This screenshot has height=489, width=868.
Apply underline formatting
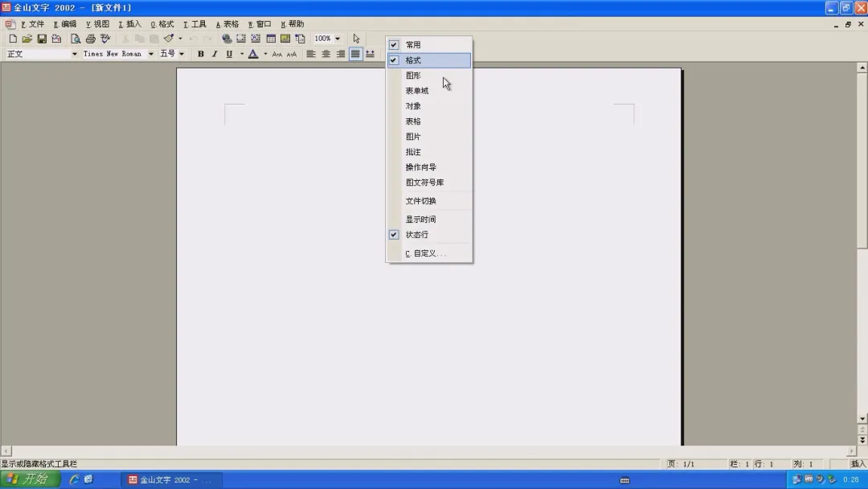pos(229,54)
